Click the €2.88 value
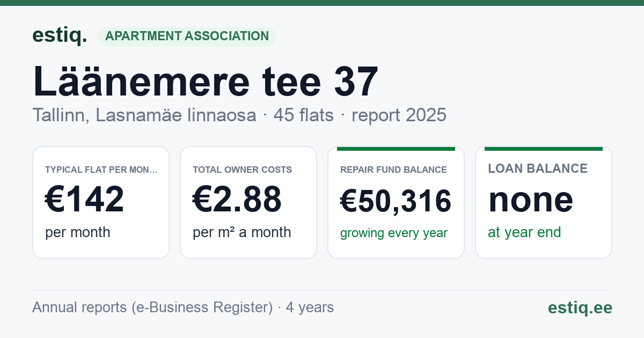 237,199
